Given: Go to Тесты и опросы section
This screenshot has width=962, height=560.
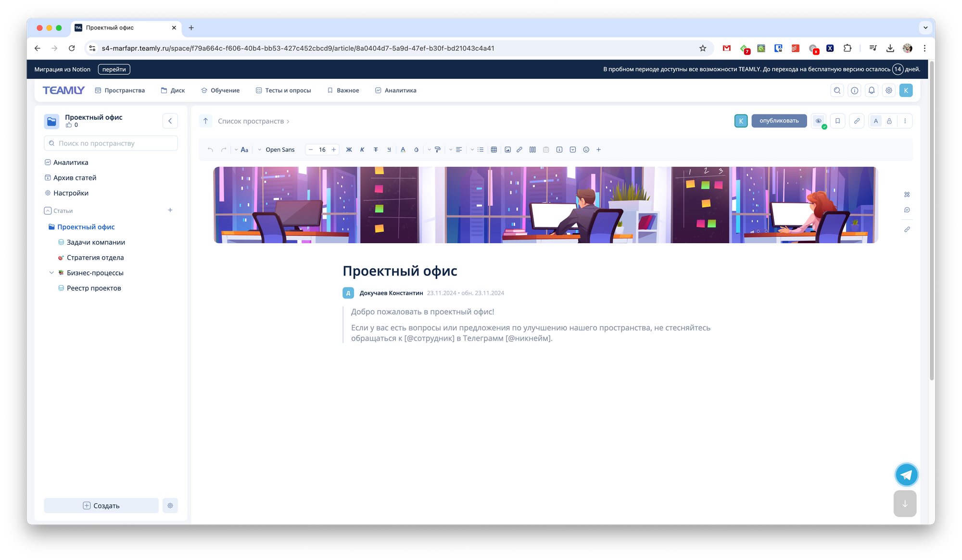Looking at the screenshot, I should pyautogui.click(x=283, y=90).
